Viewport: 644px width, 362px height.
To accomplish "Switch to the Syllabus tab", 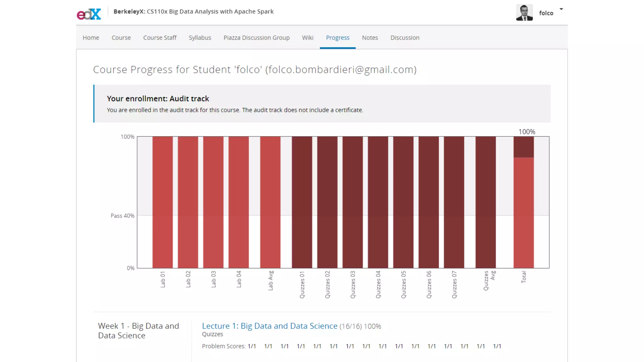I will (200, 37).
